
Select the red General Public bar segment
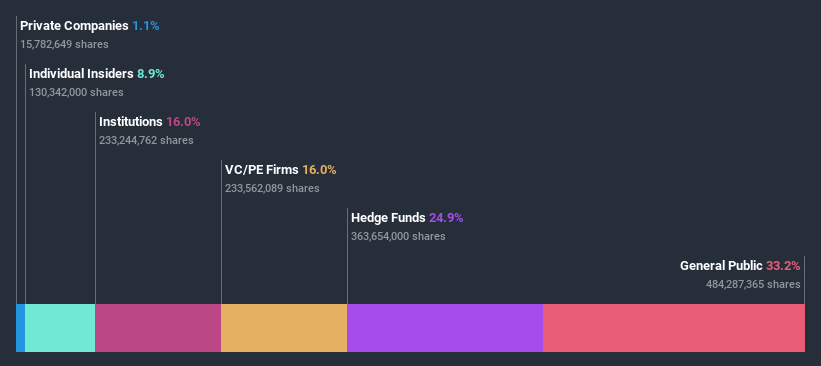tap(674, 328)
